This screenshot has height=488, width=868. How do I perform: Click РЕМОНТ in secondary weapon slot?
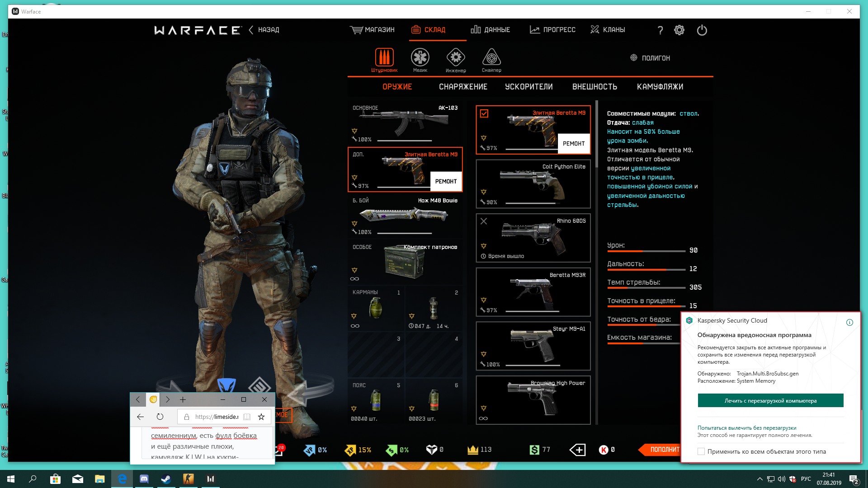coord(446,181)
